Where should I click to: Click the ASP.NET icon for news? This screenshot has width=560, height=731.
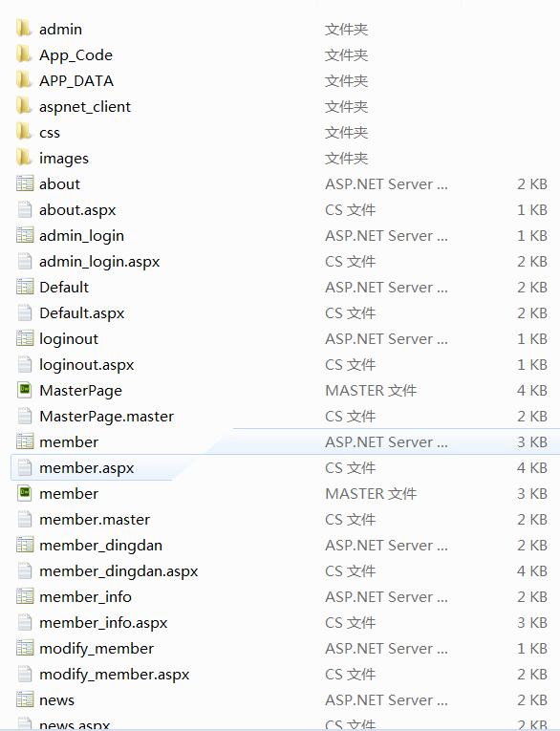(25, 699)
